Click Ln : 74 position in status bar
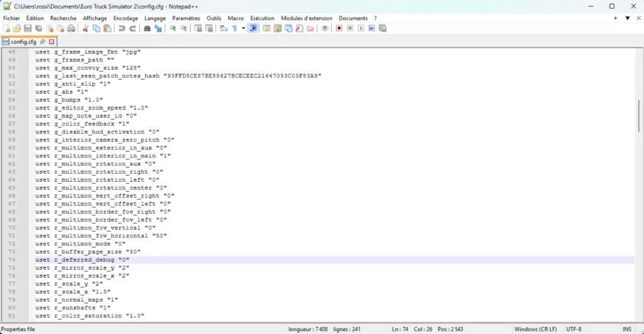Viewport: 644px width, 334px height. coord(400,329)
